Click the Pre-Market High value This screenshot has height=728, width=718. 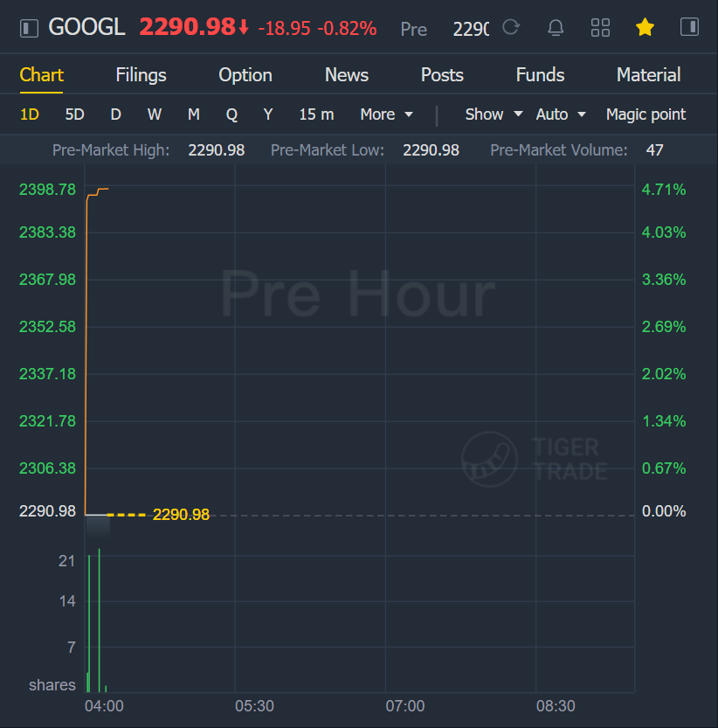(x=217, y=150)
